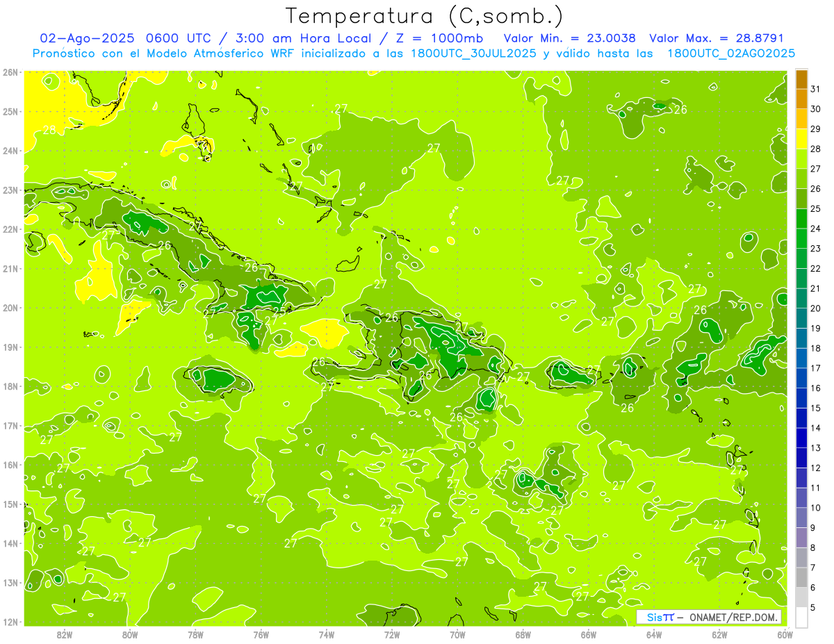Image resolution: width=834 pixels, height=644 pixels.
Task: Click the 26N latitude axis label
Action: click(x=10, y=72)
